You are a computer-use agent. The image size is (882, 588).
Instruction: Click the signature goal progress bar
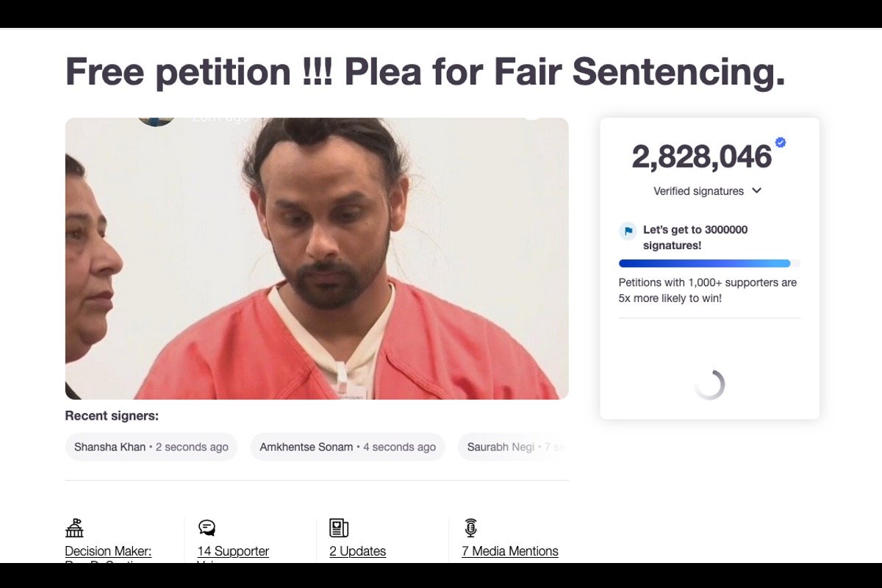click(709, 263)
